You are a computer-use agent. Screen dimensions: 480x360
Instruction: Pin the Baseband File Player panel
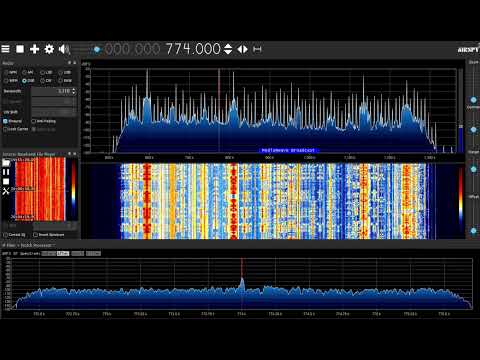(x=69, y=154)
